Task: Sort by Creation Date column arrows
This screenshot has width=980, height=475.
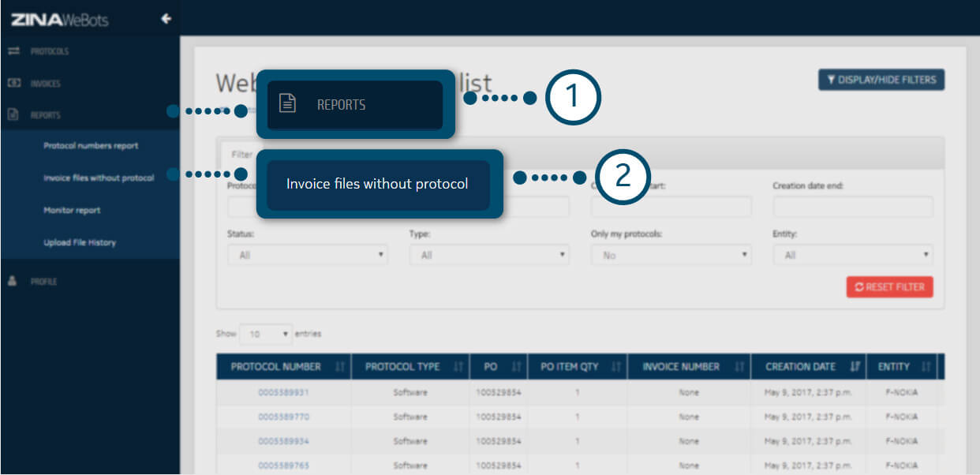Action: point(855,367)
